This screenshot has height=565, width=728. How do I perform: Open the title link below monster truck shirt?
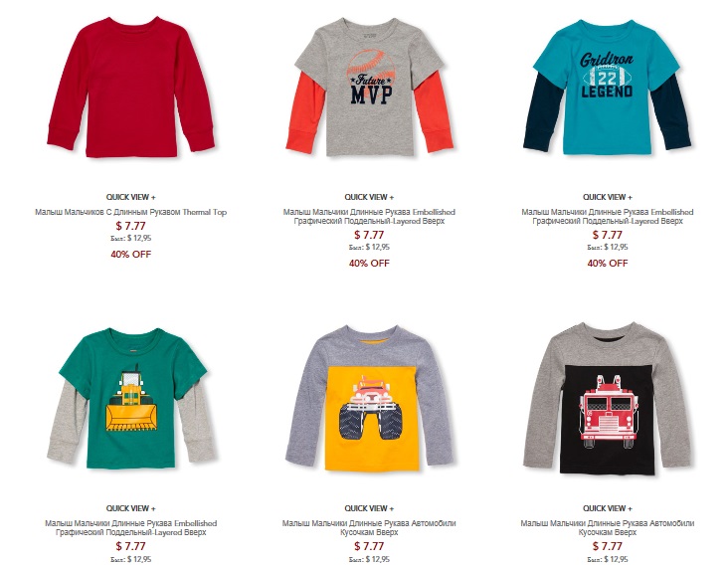(369, 528)
